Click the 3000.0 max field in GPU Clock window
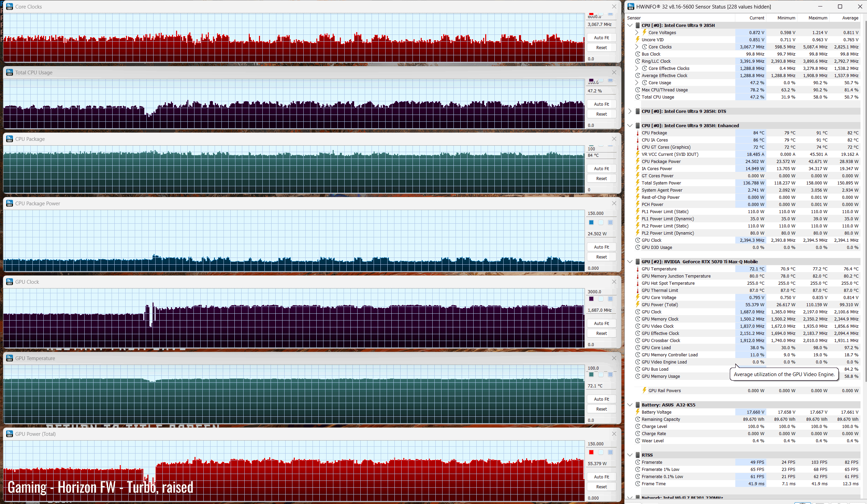This screenshot has width=867, height=504. [601, 292]
